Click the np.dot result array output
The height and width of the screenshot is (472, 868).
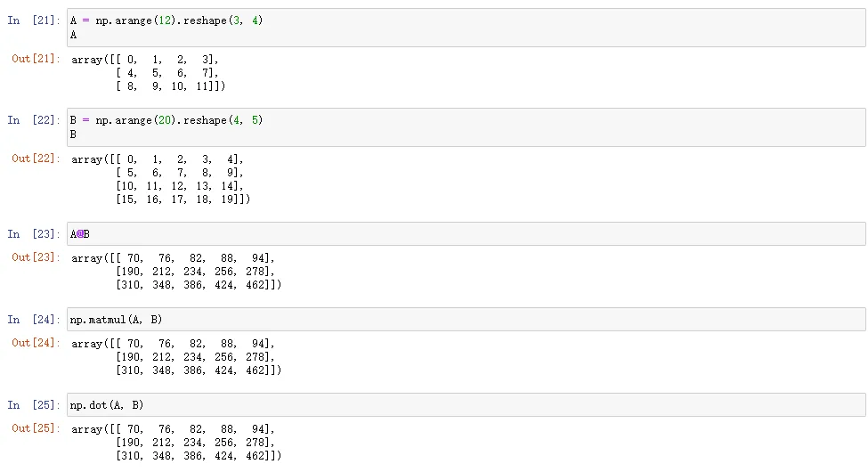tap(176, 443)
